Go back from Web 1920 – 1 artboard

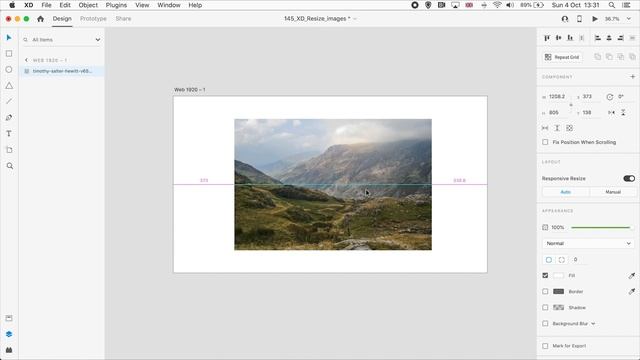[27, 60]
